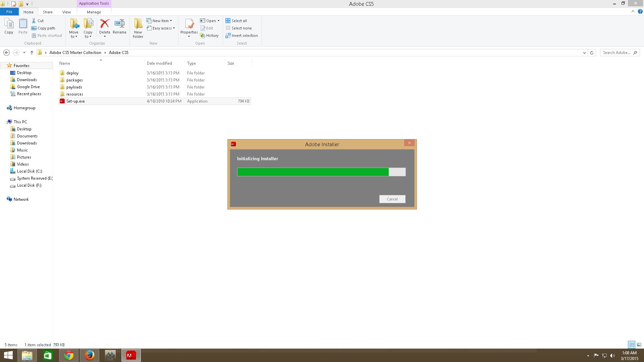
Task: Click Homegroup in the navigation pane
Action: 24,108
